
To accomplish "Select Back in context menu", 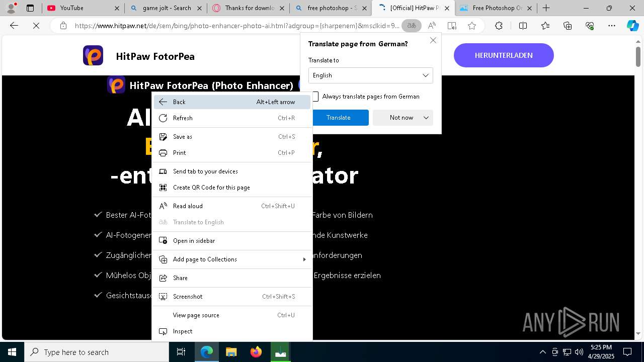I will [x=232, y=102].
